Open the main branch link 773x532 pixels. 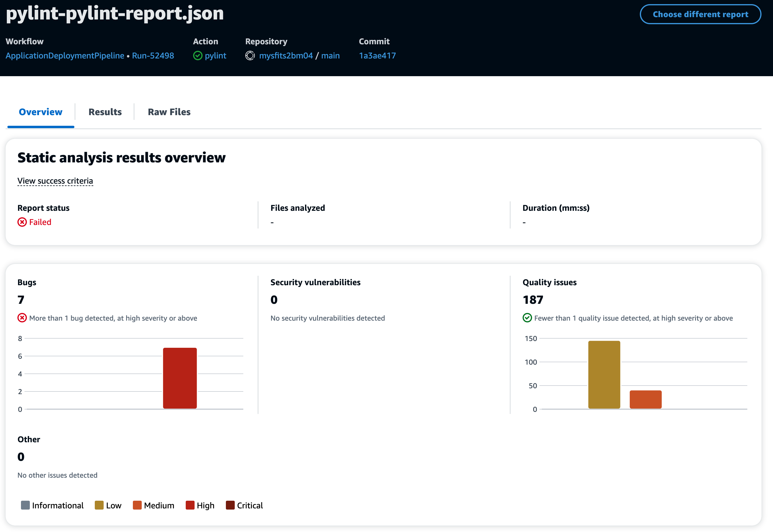click(x=331, y=55)
